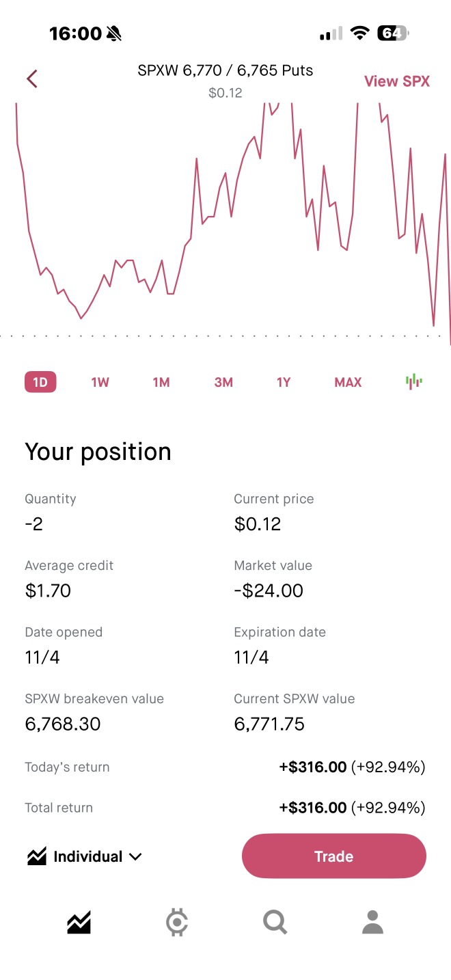Open the investing home chart icon

[x=79, y=923]
